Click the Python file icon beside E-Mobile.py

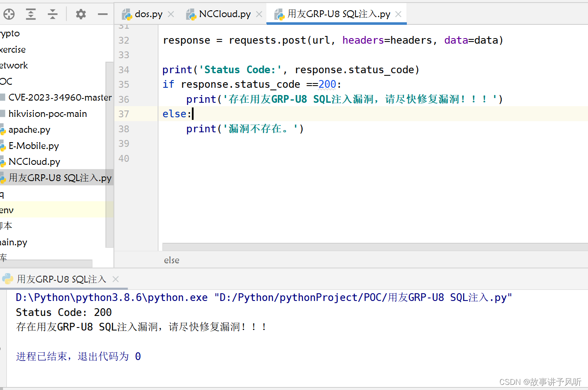point(3,146)
